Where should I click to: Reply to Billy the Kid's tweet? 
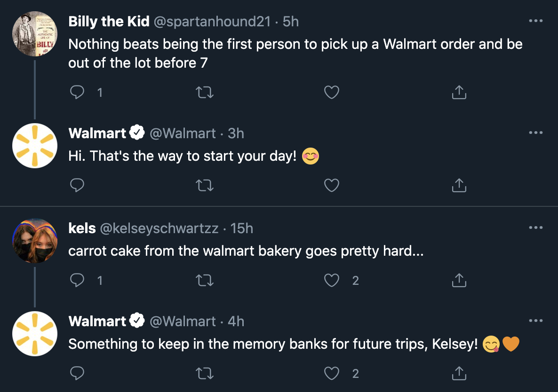pyautogui.click(x=77, y=93)
